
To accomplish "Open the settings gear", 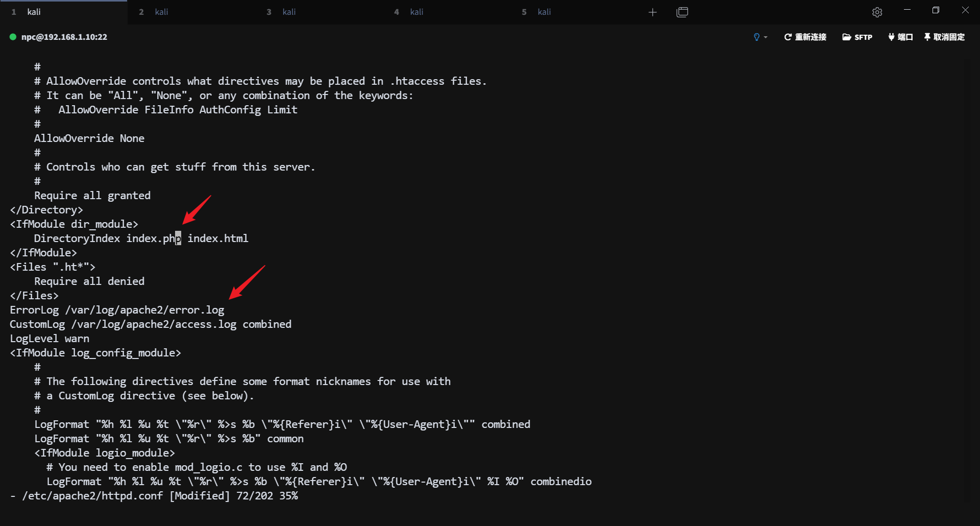I will tap(877, 12).
